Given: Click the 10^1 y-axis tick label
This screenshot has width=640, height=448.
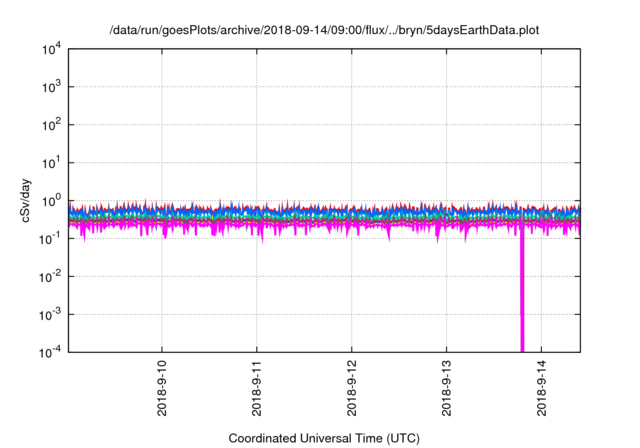Looking at the screenshot, I should point(51,163).
